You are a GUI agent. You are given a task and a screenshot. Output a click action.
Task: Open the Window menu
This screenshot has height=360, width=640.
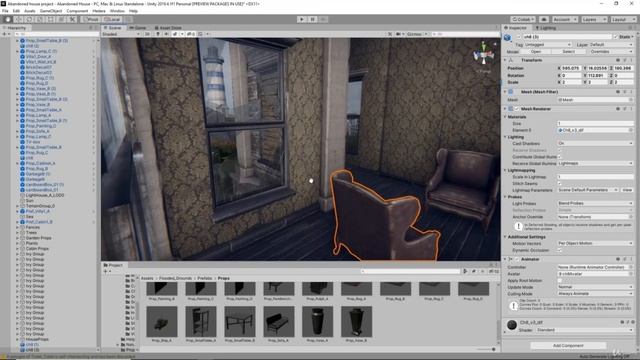click(117, 11)
